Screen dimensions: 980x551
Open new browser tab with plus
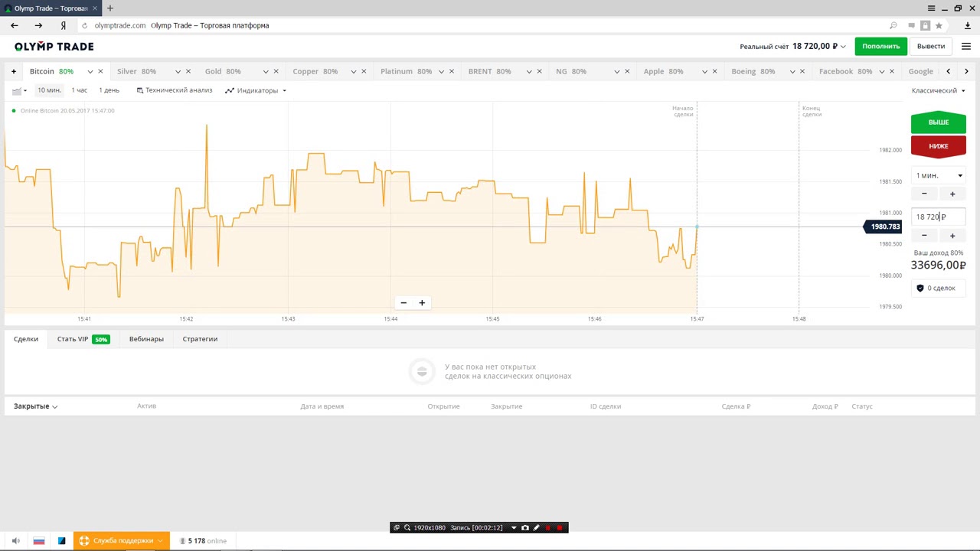(110, 8)
